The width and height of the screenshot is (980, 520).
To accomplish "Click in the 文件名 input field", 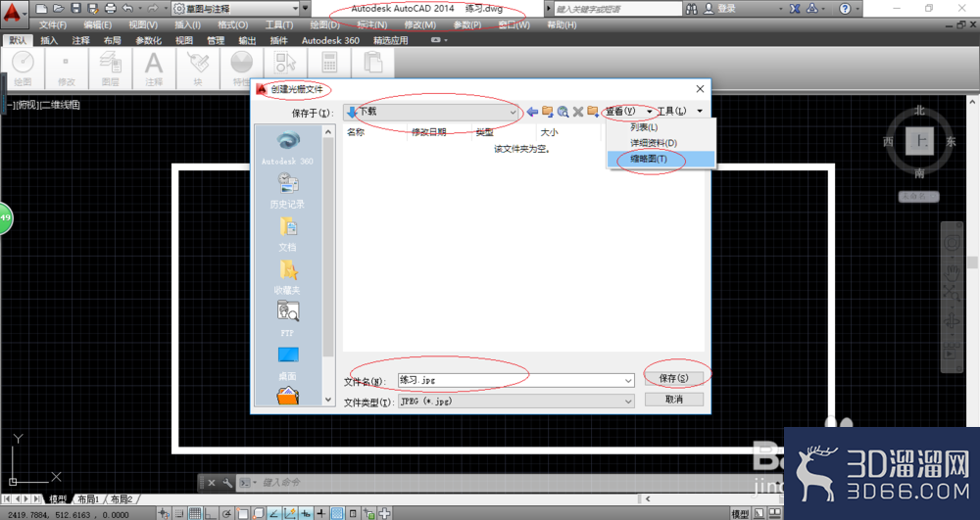I will click(x=510, y=380).
